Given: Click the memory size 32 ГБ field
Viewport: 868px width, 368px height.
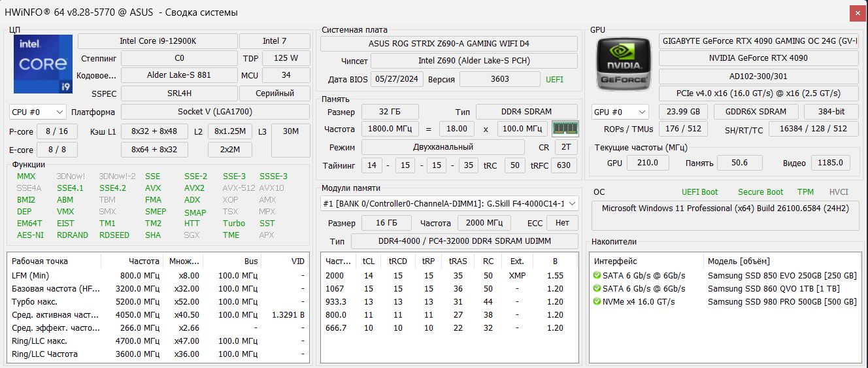Looking at the screenshot, I should [390, 112].
